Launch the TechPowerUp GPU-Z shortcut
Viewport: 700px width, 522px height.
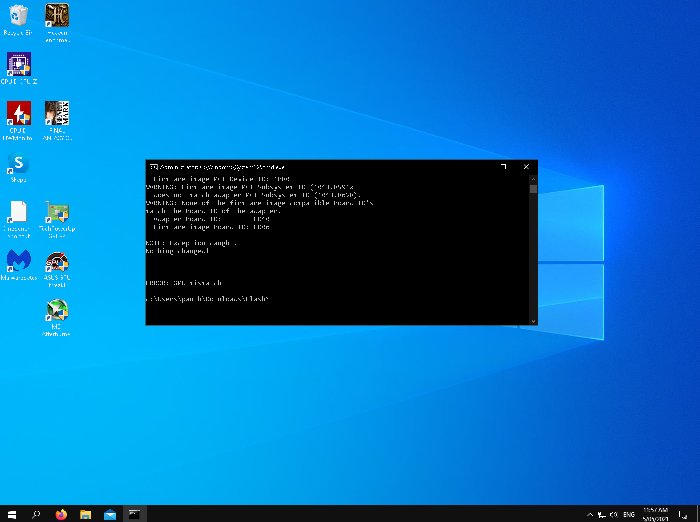click(x=57, y=219)
